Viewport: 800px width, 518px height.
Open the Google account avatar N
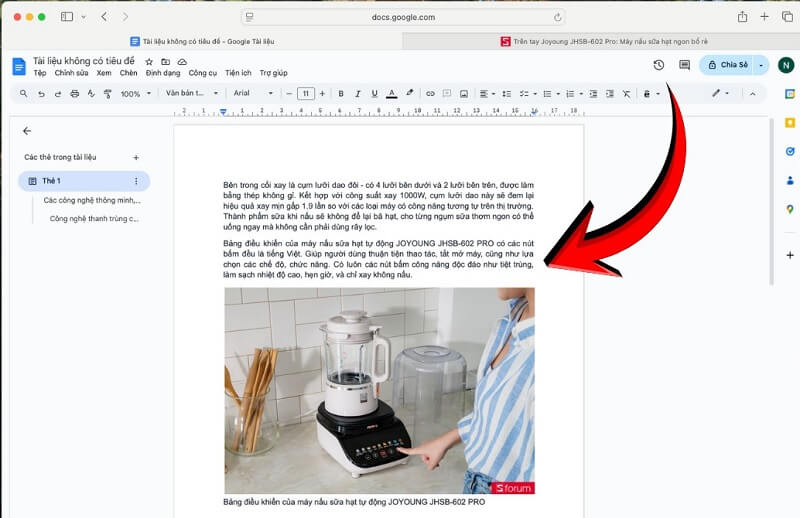[786, 65]
